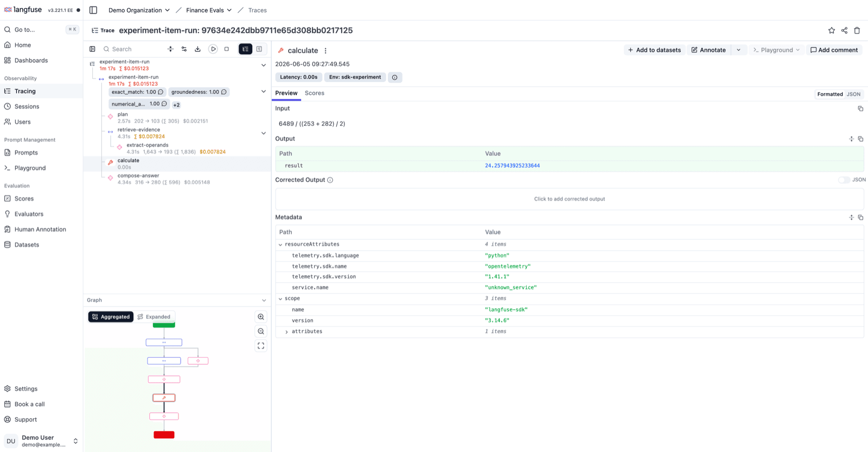Share this trace via share icon
868x452 pixels.
coord(844,30)
